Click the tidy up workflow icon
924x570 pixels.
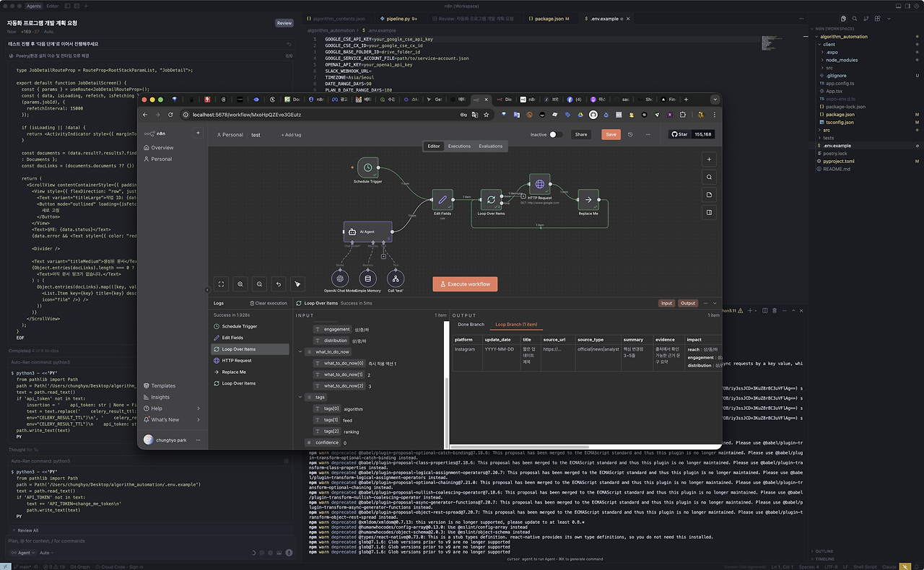297,284
